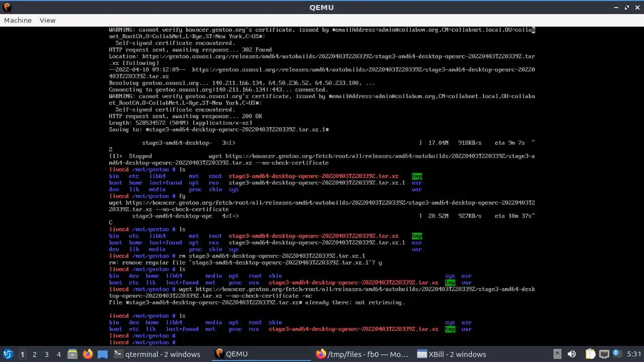
Task: Click the network connection tray icon
Action: [604, 354]
